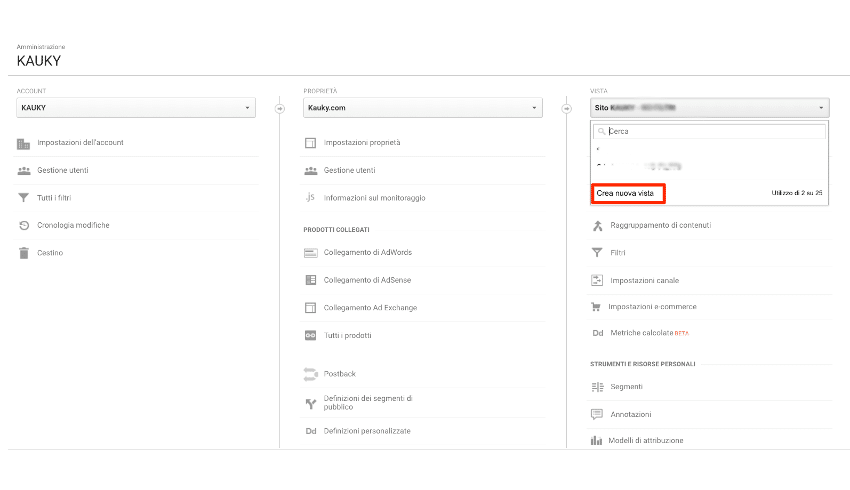This screenshot has height=490, width=850.
Task: Open Modelli di attribuzione
Action: [646, 441]
